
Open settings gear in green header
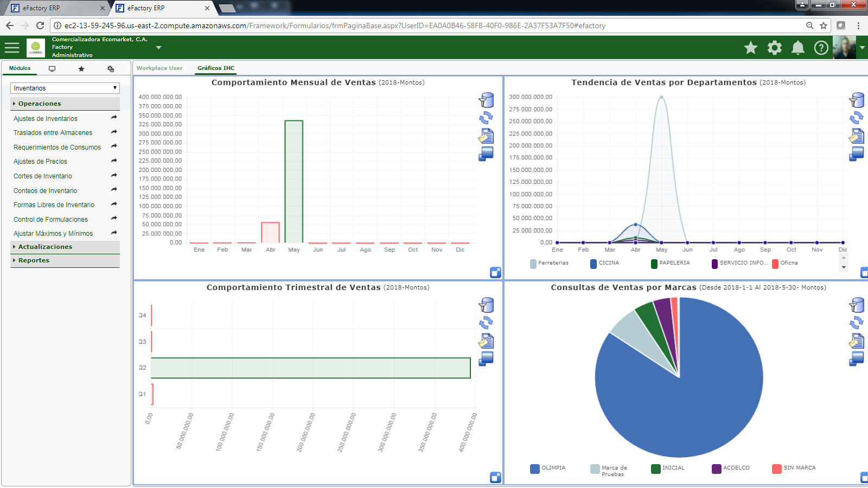click(x=775, y=48)
